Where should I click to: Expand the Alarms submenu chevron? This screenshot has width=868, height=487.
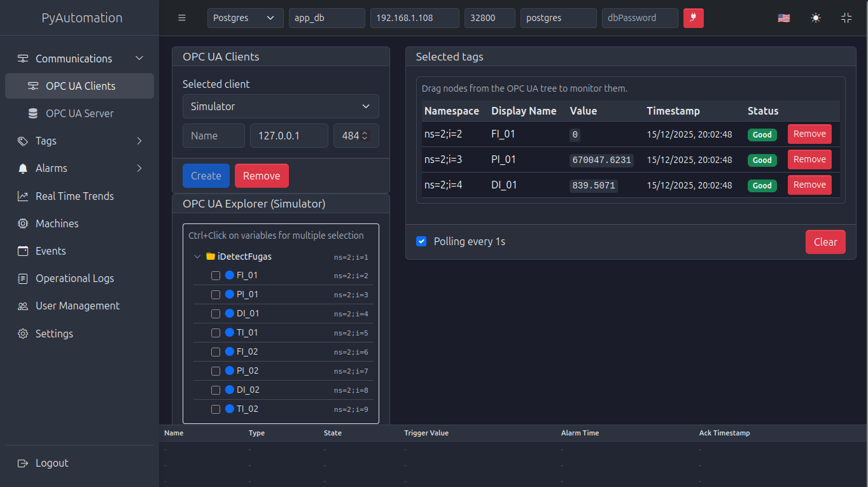(x=140, y=168)
